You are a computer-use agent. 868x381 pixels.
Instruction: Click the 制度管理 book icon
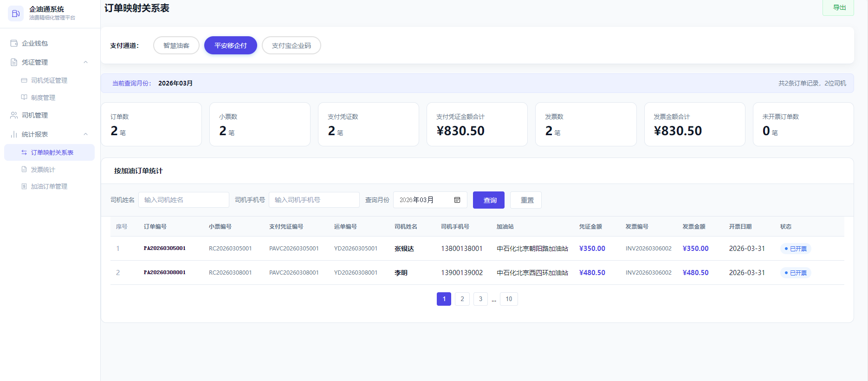click(x=24, y=98)
